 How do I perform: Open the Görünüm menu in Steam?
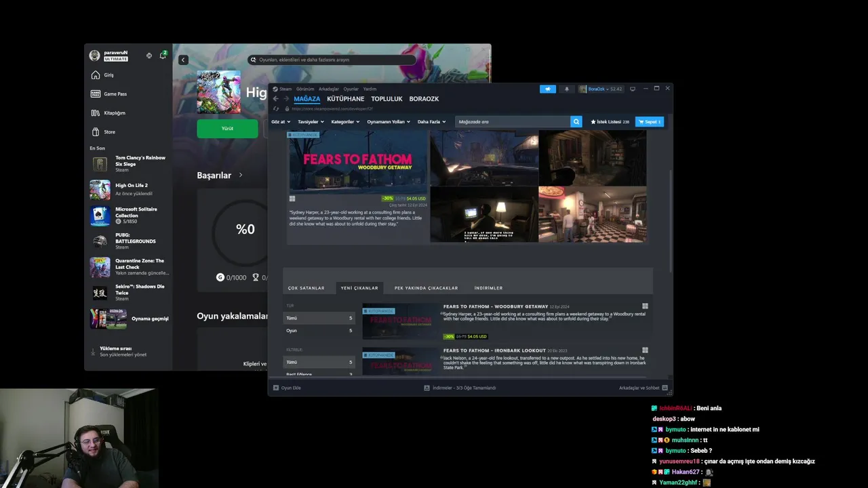[x=305, y=89]
